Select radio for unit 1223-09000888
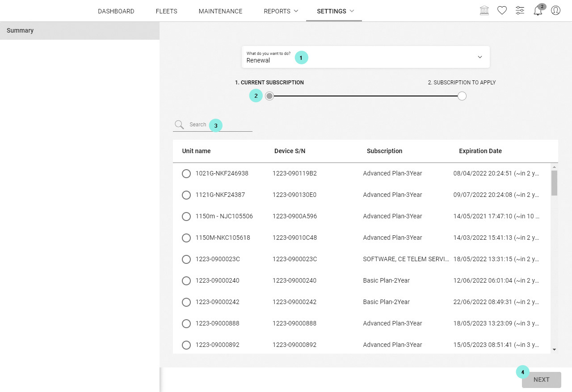The height and width of the screenshot is (392, 572). [x=186, y=324]
